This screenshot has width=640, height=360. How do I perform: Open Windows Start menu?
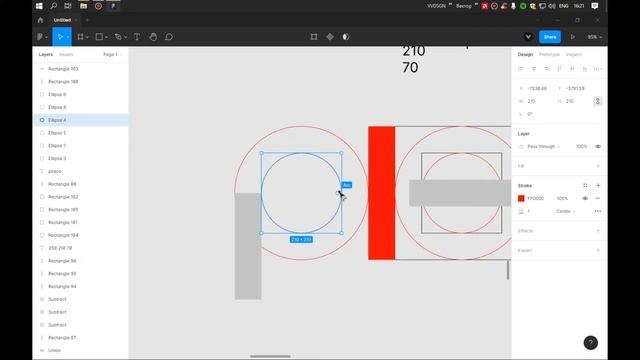click(39, 6)
